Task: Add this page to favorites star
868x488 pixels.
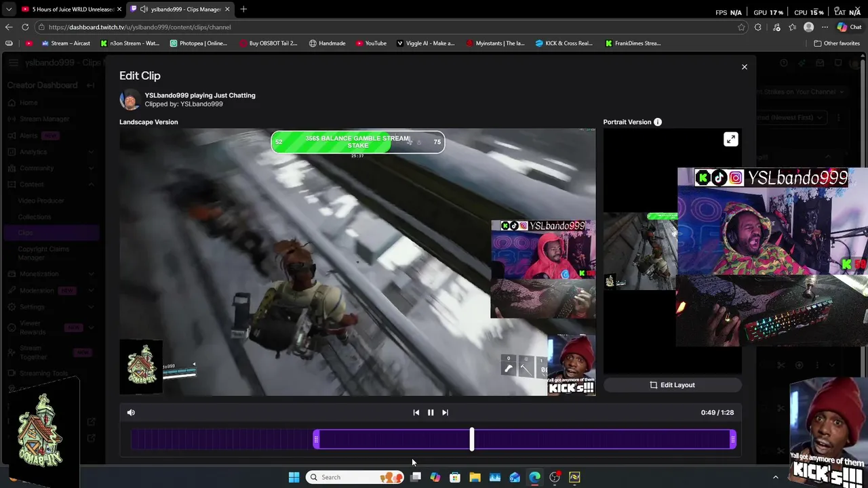Action: (x=741, y=27)
